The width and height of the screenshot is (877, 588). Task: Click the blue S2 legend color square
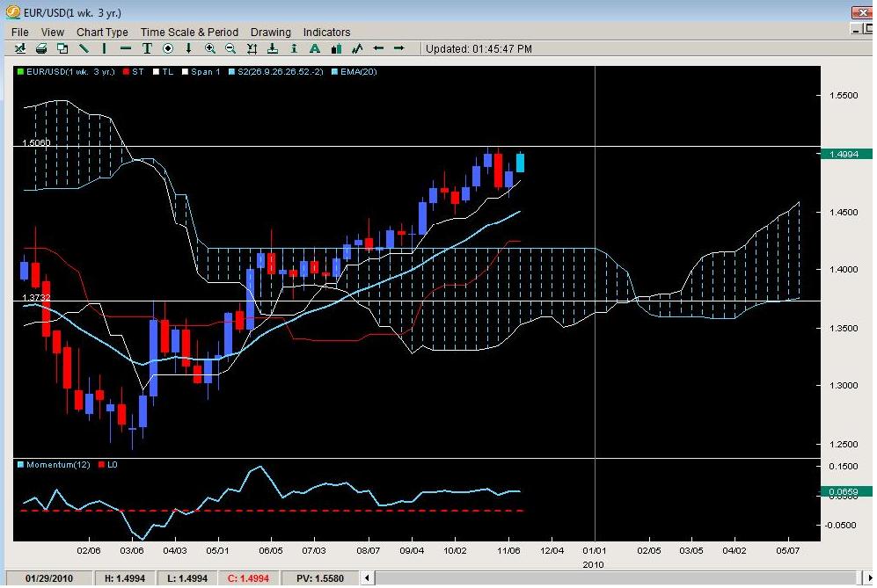(x=231, y=71)
